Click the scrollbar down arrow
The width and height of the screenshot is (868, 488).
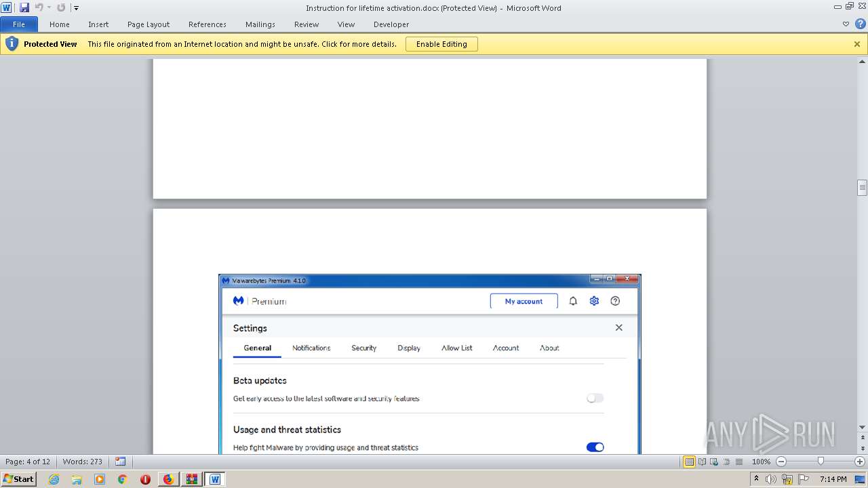coord(863,428)
